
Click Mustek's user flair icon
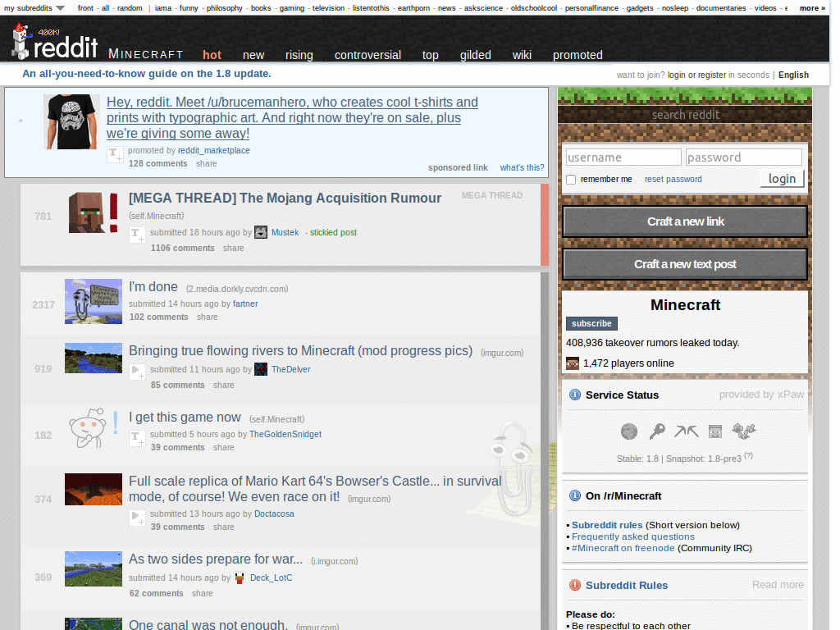pos(261,232)
